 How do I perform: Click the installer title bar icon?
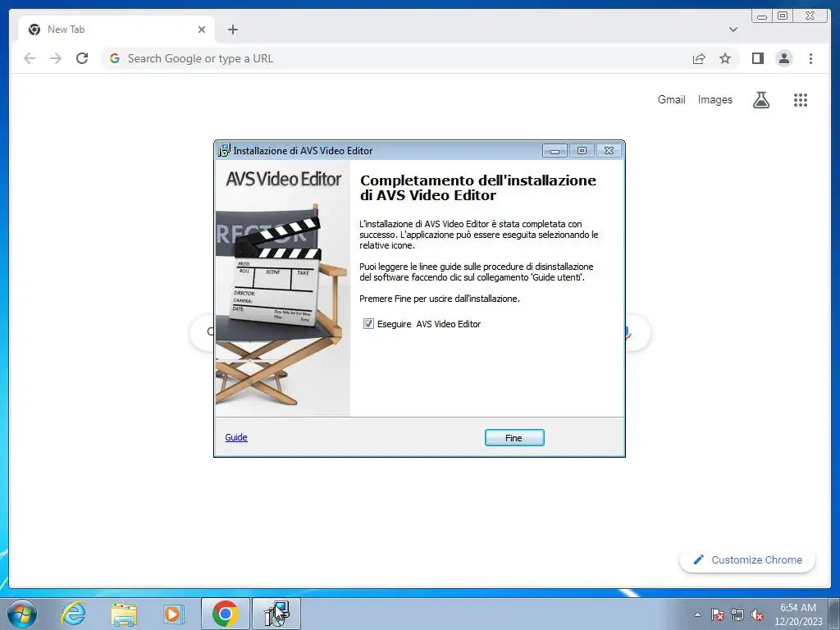pos(224,151)
